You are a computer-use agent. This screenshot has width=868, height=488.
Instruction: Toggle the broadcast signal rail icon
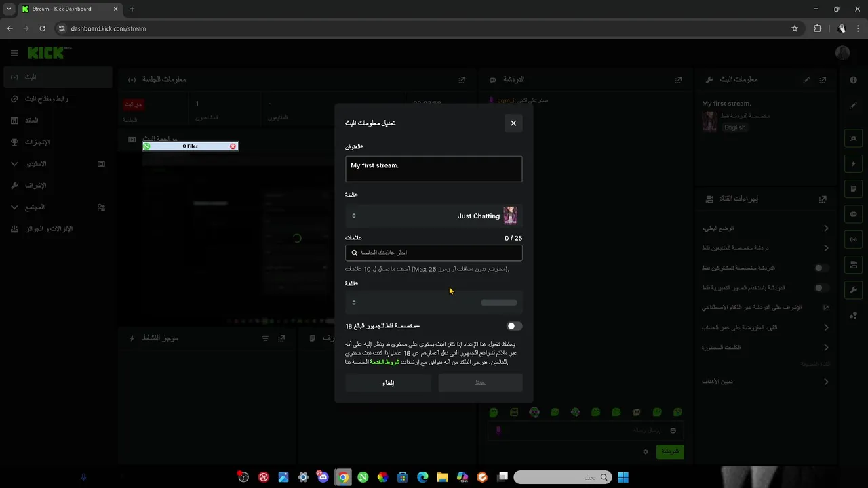click(853, 239)
